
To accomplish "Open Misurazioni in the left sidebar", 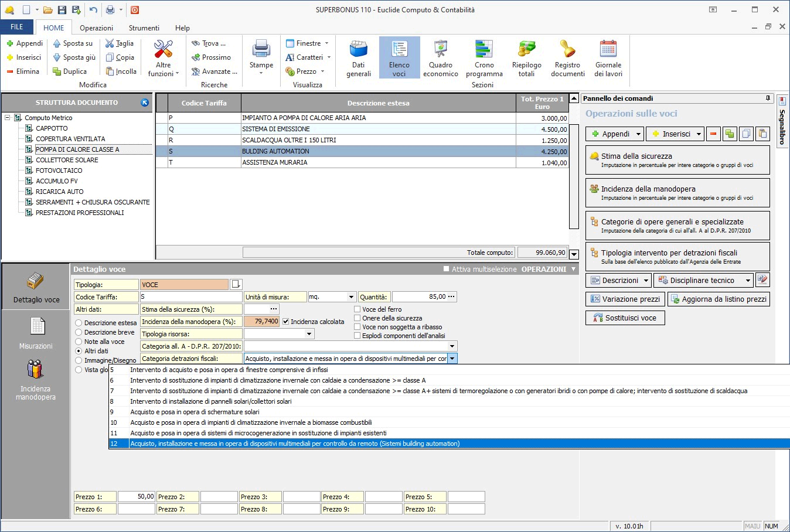I will pos(36,333).
